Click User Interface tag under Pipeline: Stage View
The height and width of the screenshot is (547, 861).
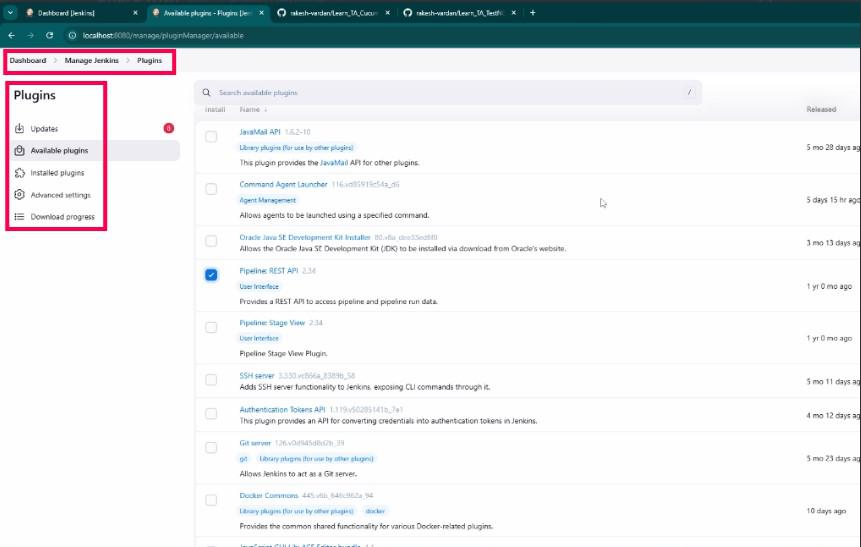(x=259, y=338)
